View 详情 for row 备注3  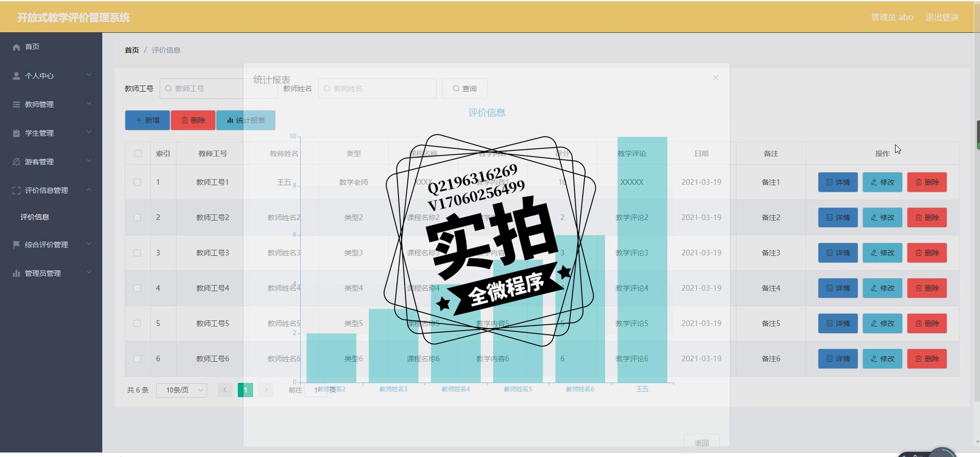point(838,253)
